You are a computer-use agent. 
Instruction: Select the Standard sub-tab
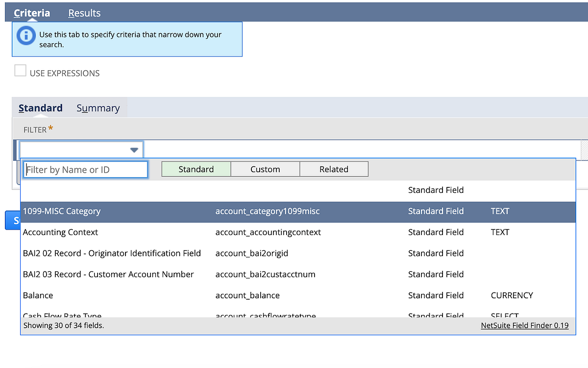pos(40,107)
